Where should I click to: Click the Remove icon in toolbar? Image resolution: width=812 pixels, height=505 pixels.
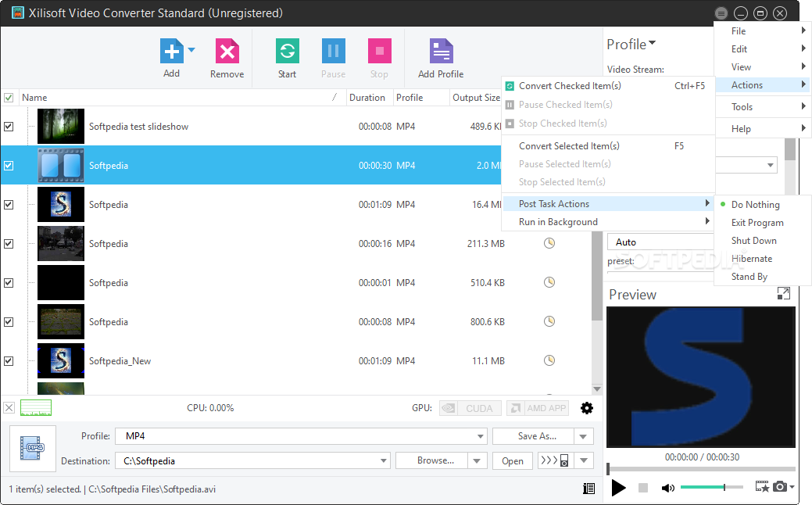click(x=227, y=52)
